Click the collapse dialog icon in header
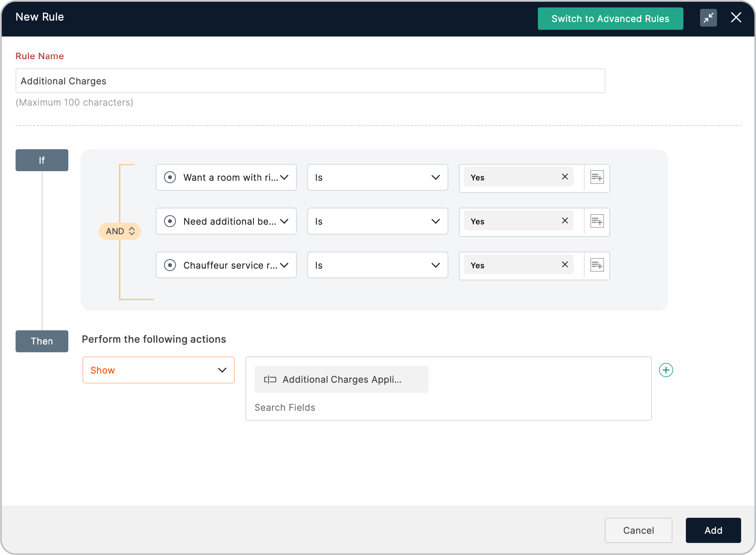The image size is (756, 555). pyautogui.click(x=708, y=18)
